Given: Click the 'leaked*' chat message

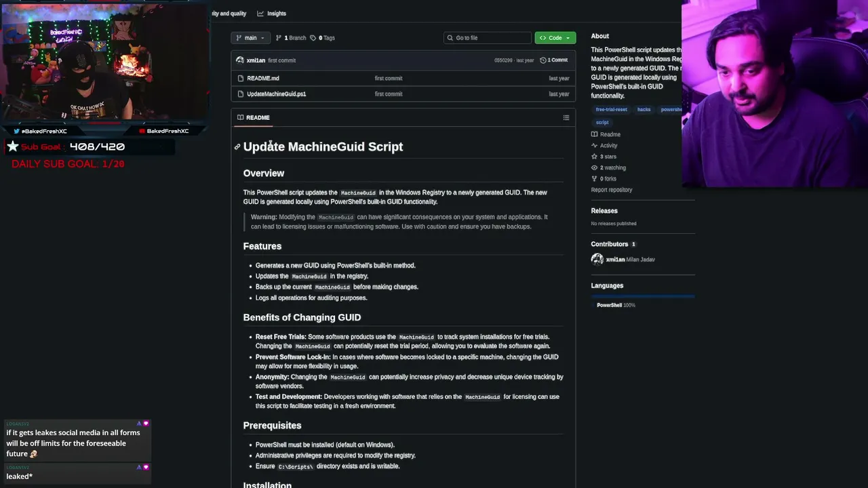Looking at the screenshot, I should [x=20, y=476].
